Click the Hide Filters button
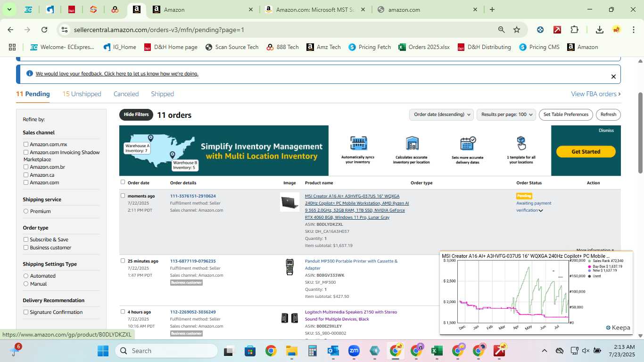The image size is (644, 362). (136, 115)
